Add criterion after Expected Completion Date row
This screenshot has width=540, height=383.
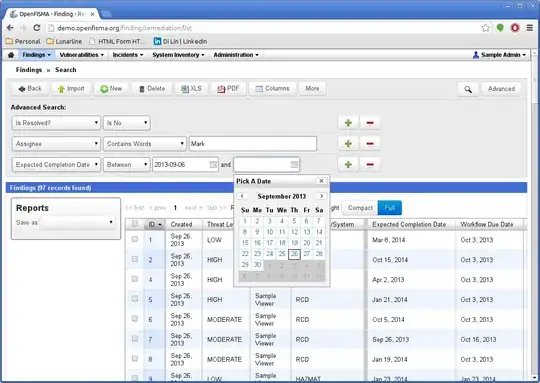[x=348, y=164]
